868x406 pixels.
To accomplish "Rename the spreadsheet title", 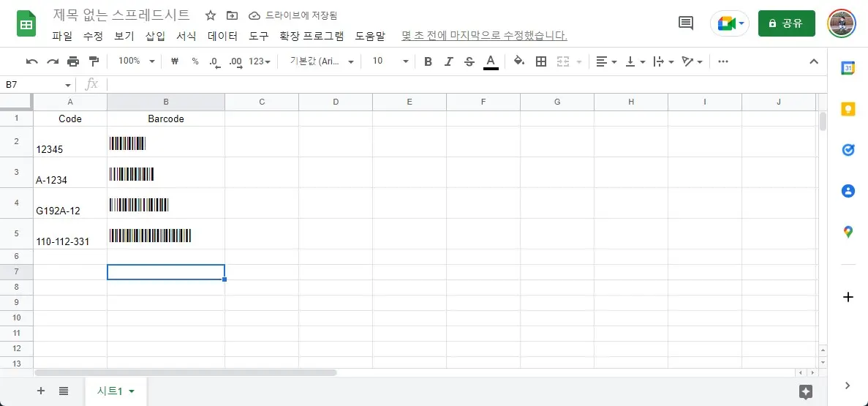I will 121,15.
